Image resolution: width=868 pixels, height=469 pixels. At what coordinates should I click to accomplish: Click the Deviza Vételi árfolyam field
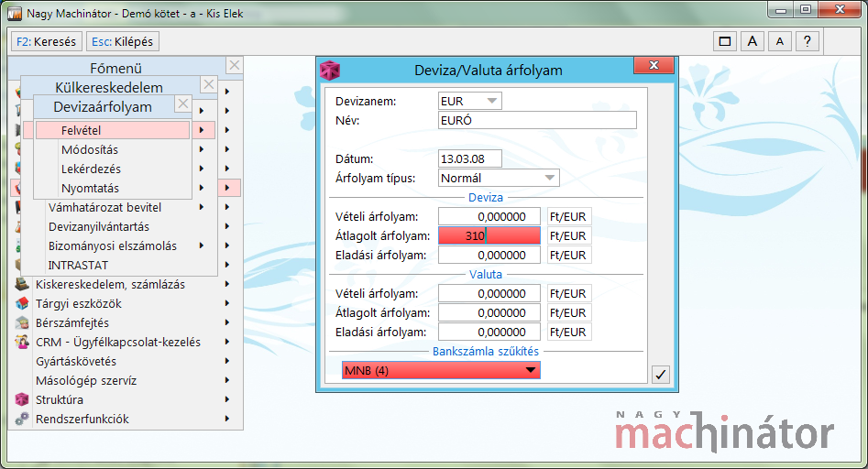coord(489,216)
